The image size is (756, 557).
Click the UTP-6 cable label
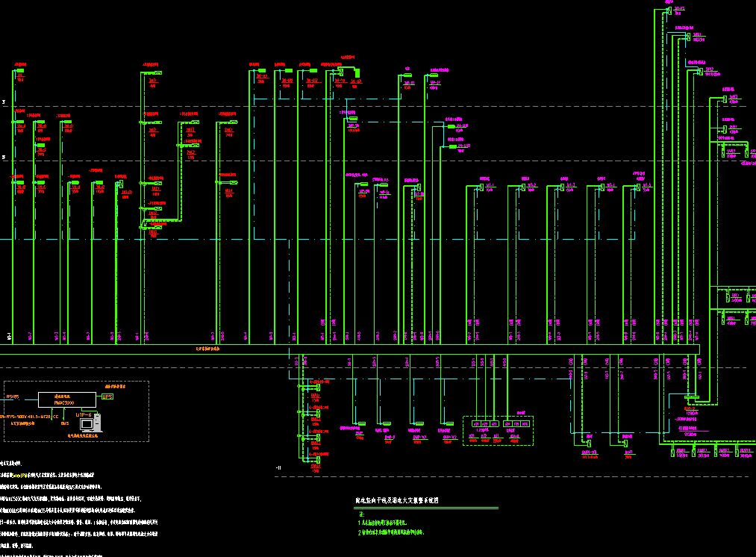pos(84,414)
